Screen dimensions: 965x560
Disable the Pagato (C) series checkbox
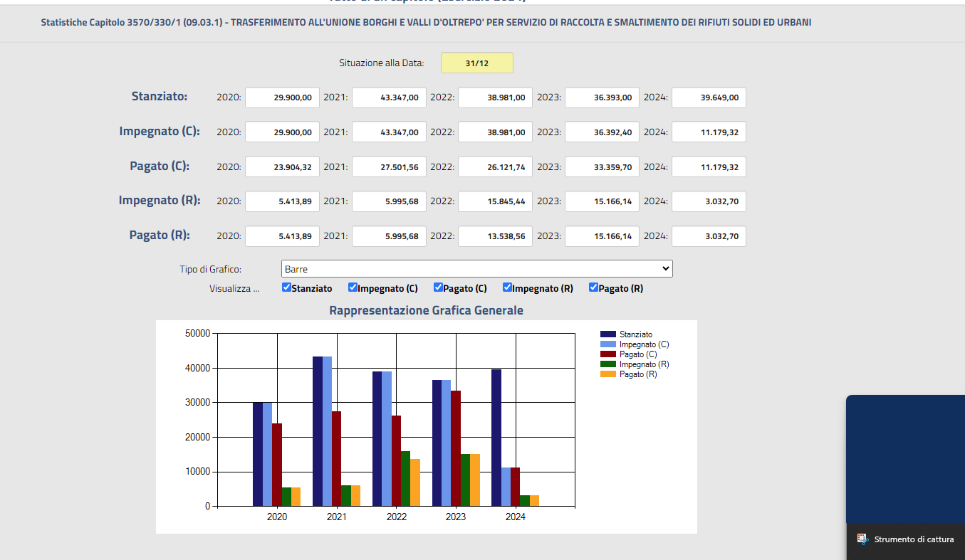[438, 287]
